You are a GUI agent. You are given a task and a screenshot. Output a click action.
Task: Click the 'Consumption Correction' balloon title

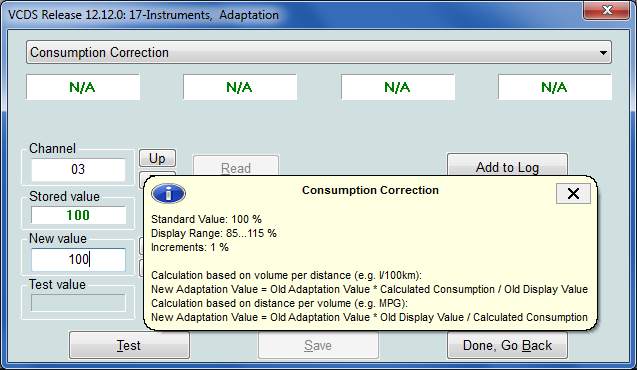pyautogui.click(x=370, y=190)
